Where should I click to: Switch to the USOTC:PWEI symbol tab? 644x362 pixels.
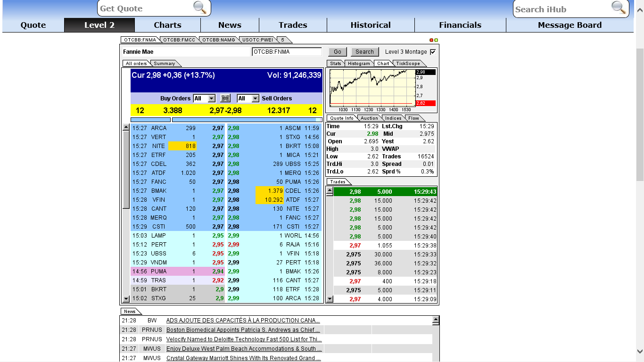[x=257, y=40]
